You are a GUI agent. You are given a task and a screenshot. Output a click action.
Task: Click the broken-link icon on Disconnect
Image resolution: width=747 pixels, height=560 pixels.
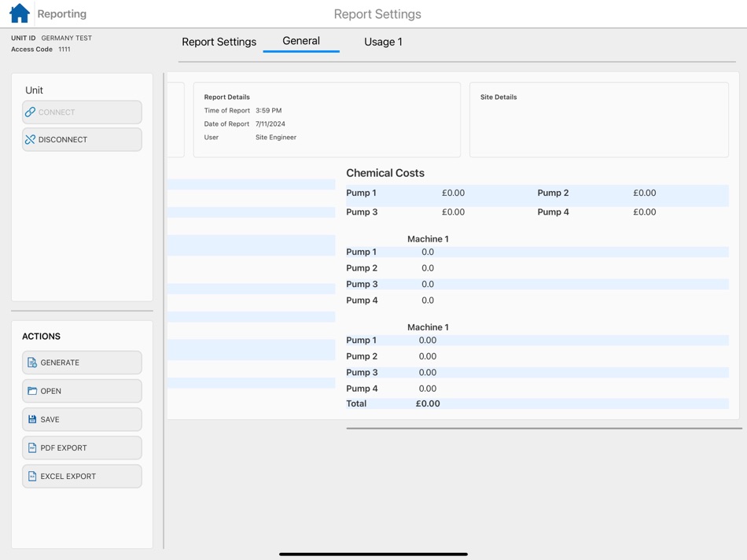tap(30, 139)
